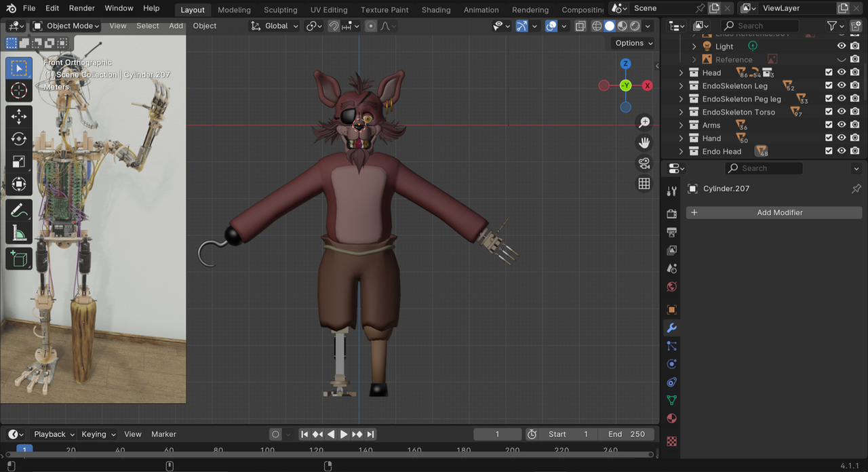Viewport: 868px width, 472px height.
Task: Open the Edit menu
Action: pos(52,8)
